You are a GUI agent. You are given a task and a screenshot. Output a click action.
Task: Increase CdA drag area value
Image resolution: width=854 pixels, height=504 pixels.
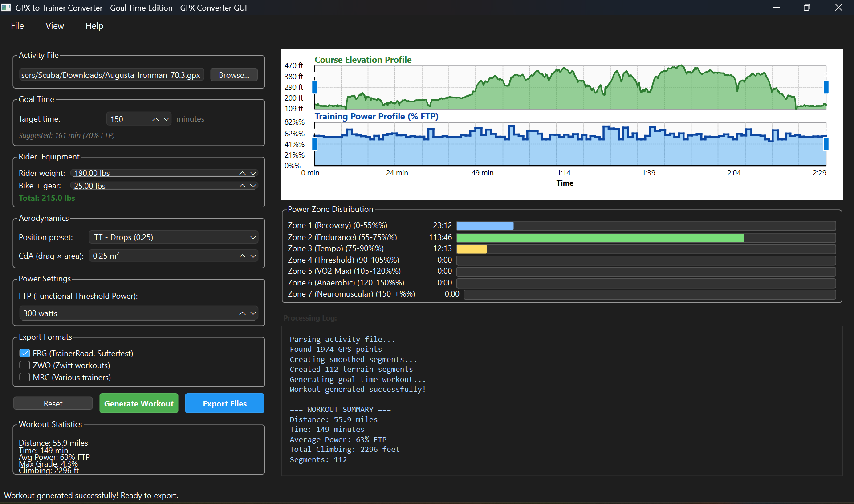(x=242, y=256)
